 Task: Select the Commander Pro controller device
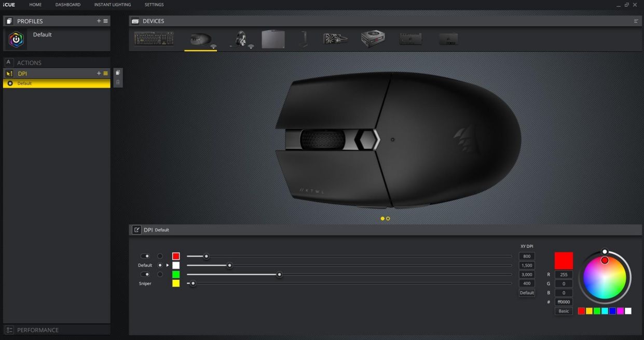click(410, 39)
